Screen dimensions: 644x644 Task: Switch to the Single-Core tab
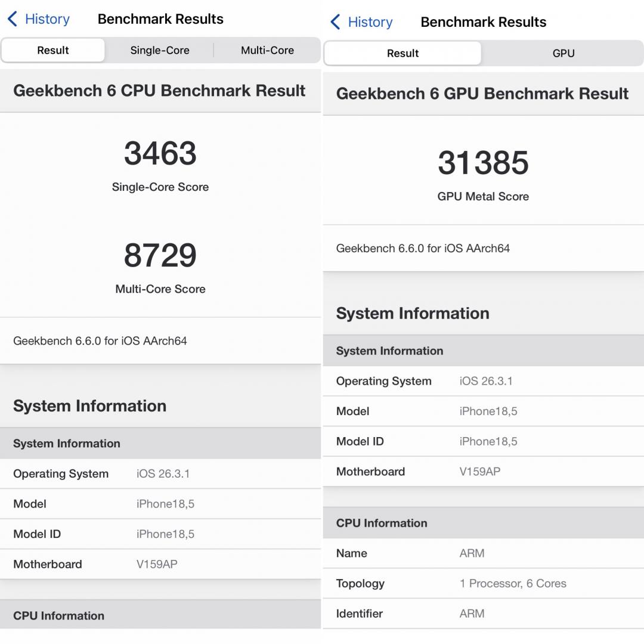pyautogui.click(x=160, y=50)
